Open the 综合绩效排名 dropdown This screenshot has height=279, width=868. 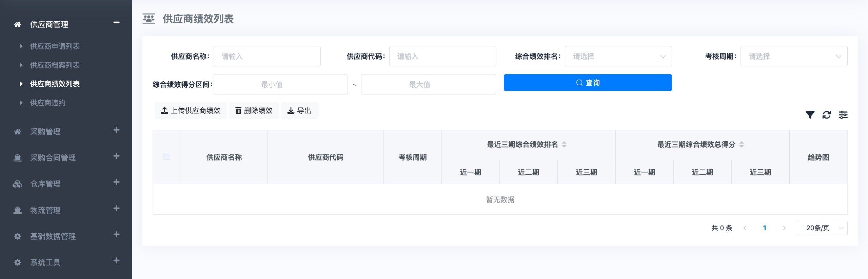(618, 56)
